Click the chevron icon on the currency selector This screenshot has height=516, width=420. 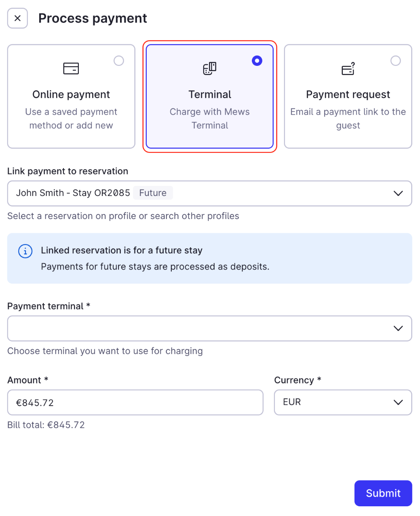click(x=398, y=402)
